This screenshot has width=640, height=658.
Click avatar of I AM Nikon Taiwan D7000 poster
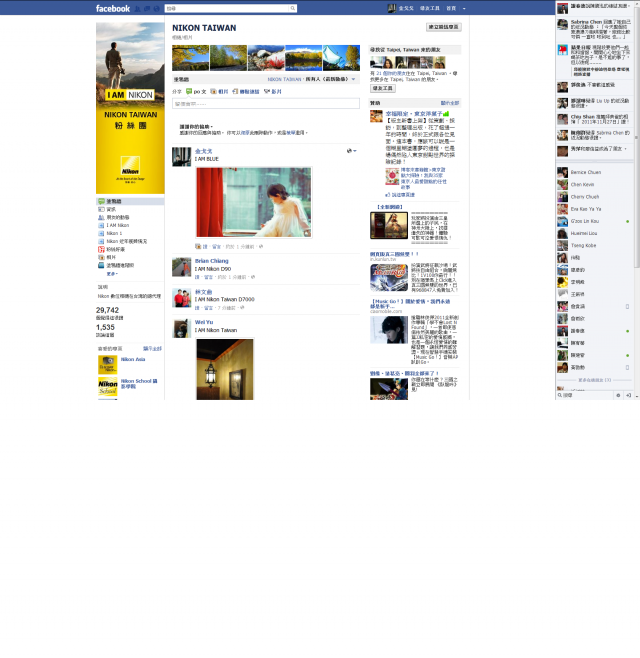coord(181,298)
